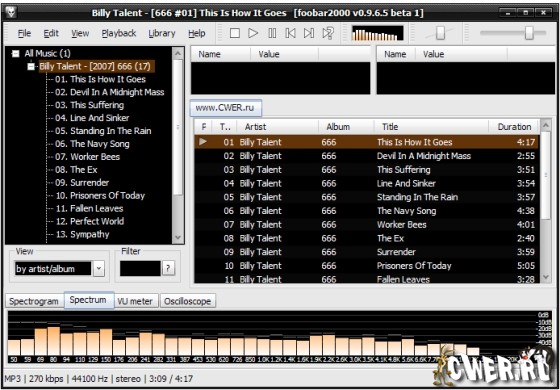Collapse the All Music tree node
The image size is (560, 390).
(15, 54)
